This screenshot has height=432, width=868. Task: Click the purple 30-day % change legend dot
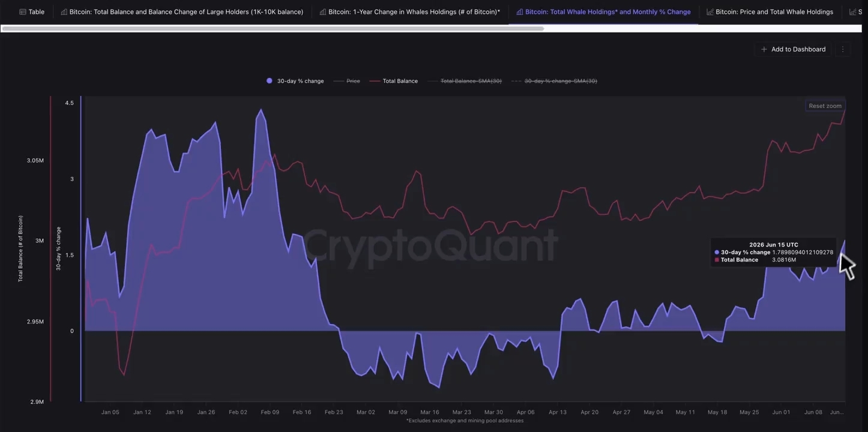point(270,81)
